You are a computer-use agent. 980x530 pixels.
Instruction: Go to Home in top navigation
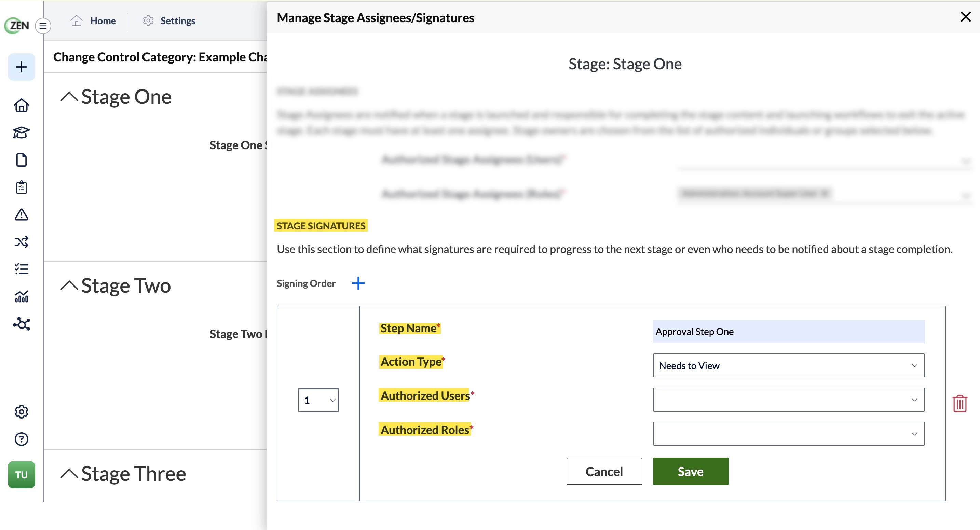(103, 21)
